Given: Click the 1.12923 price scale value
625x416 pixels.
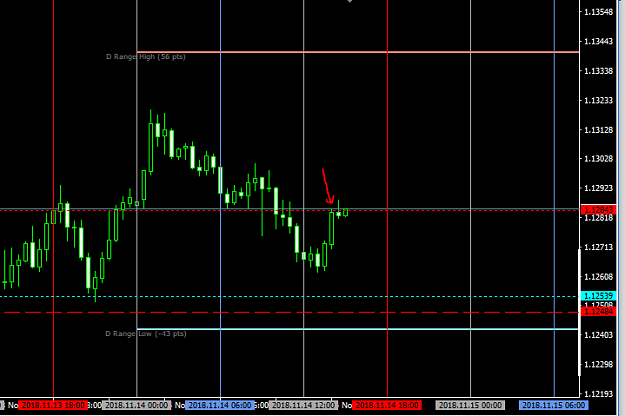Looking at the screenshot, I should point(599,188).
